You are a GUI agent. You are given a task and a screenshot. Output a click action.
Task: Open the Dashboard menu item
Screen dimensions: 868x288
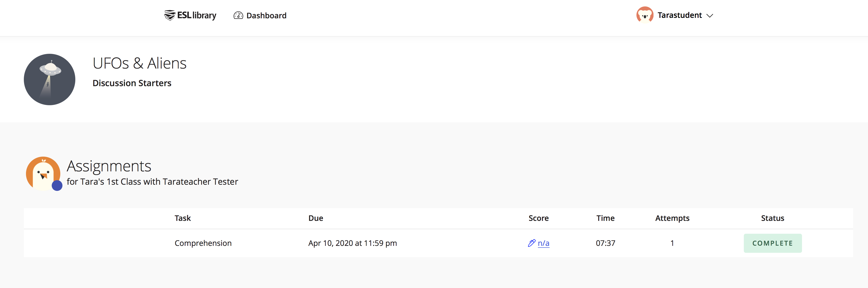[260, 15]
